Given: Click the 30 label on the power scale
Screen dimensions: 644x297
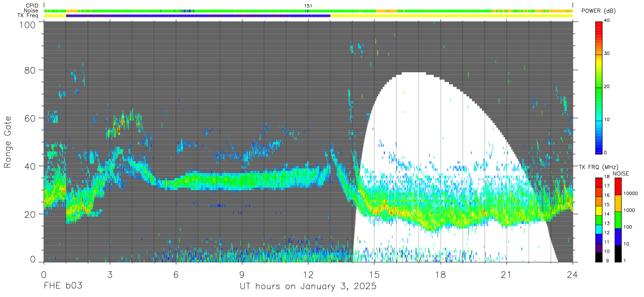Looking at the screenshot, I should click(x=607, y=54).
